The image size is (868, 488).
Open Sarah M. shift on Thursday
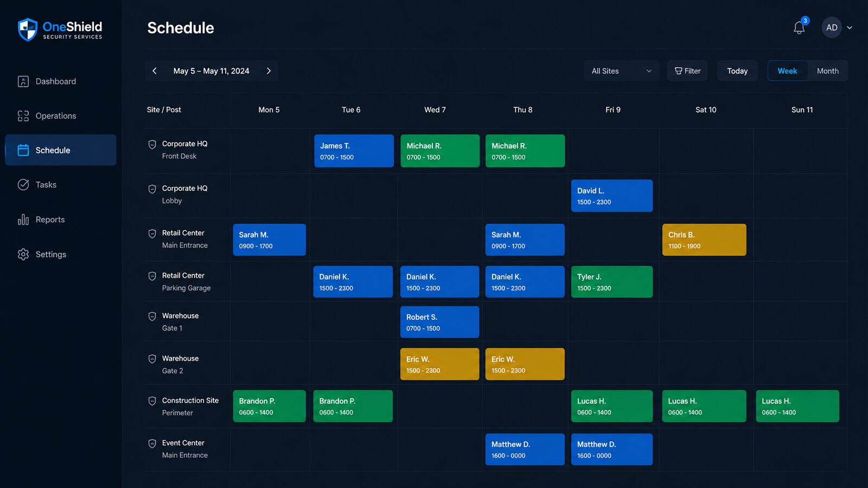coord(525,240)
